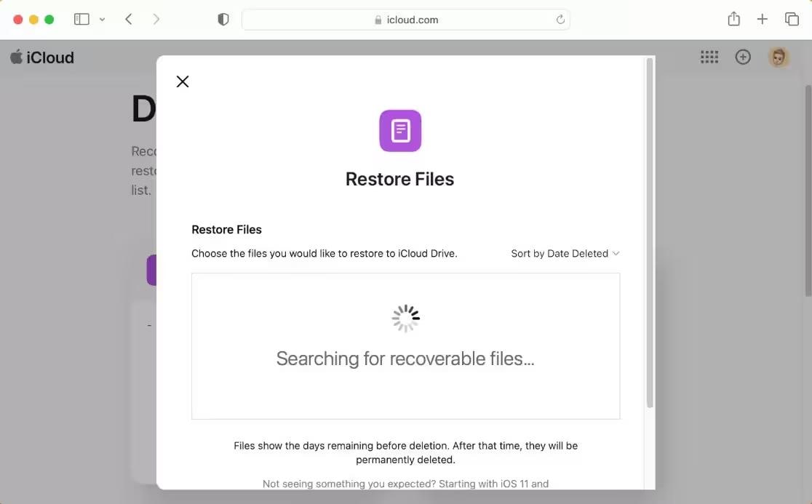This screenshot has width=812, height=504.
Task: Open the Safari Share menu
Action: [733, 20]
